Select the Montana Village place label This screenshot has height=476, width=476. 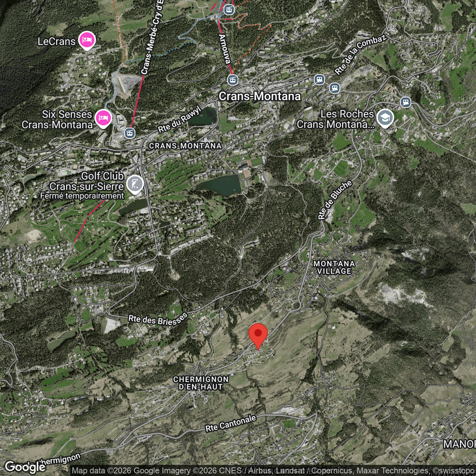coord(334,267)
